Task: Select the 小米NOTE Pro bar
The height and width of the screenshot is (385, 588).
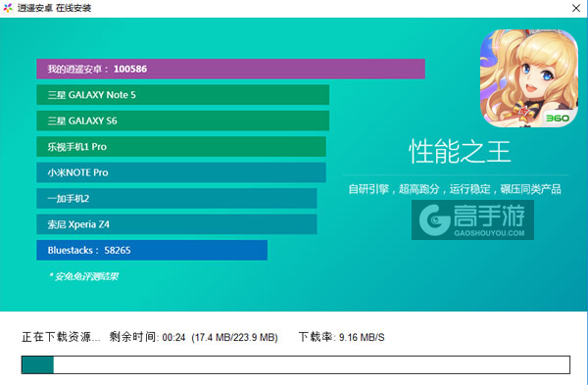Action: [x=181, y=172]
